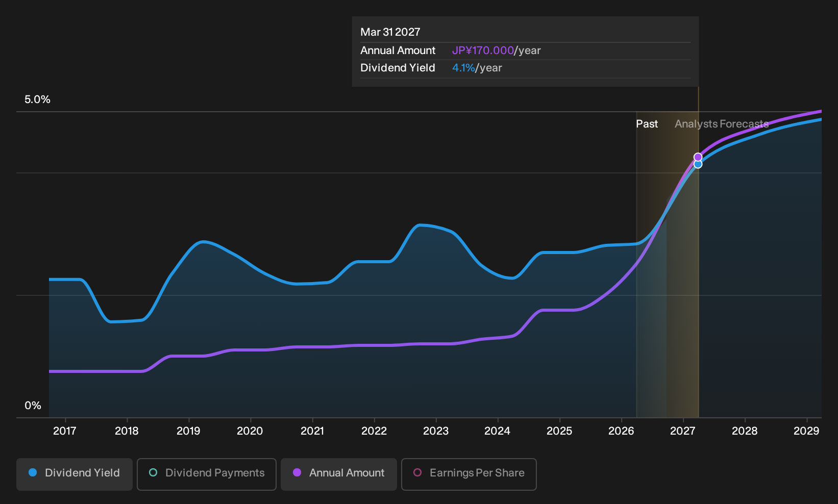Click the 2020 x-axis label
Viewport: 838px width, 504px height.
pyautogui.click(x=250, y=431)
